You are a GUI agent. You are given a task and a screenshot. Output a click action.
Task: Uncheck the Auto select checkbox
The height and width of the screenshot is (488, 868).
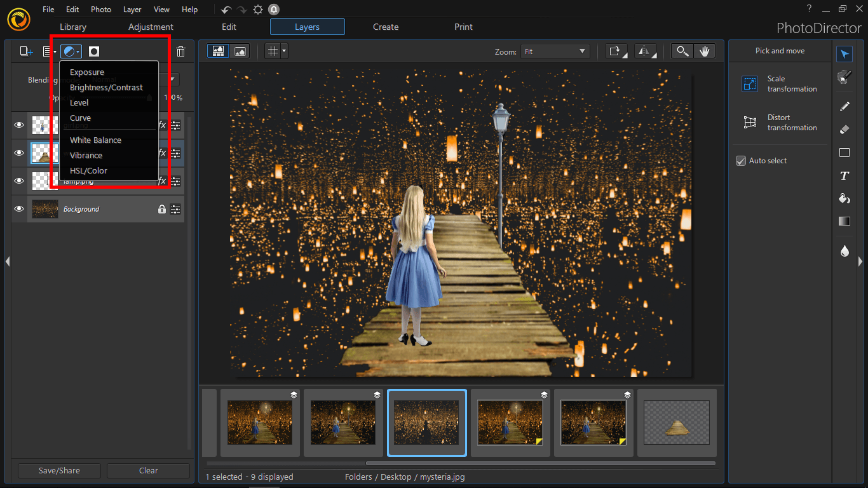pyautogui.click(x=740, y=161)
